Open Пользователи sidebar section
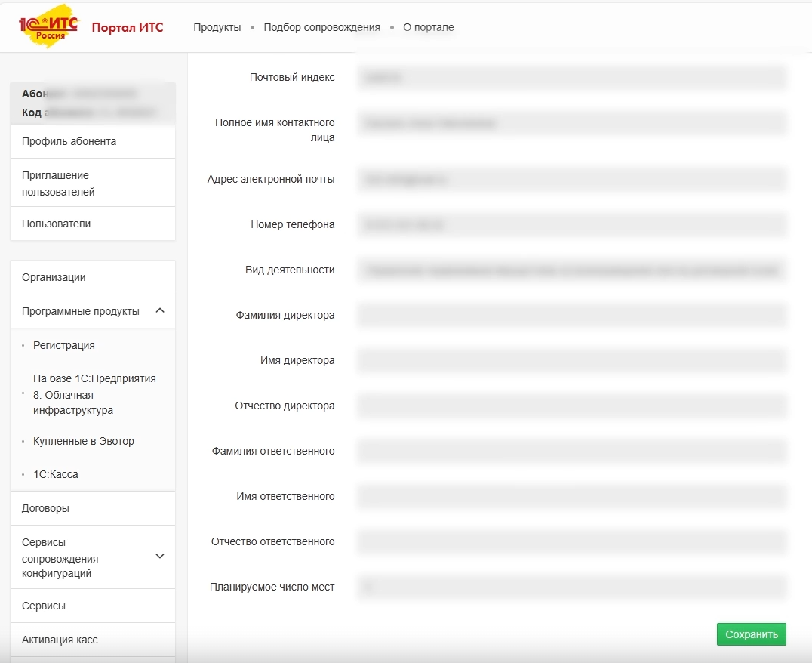Screen dimensions: 812x663 (x=56, y=224)
